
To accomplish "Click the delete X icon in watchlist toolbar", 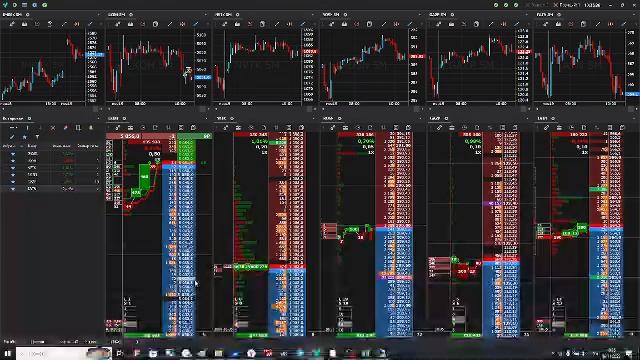I will point(53,128).
